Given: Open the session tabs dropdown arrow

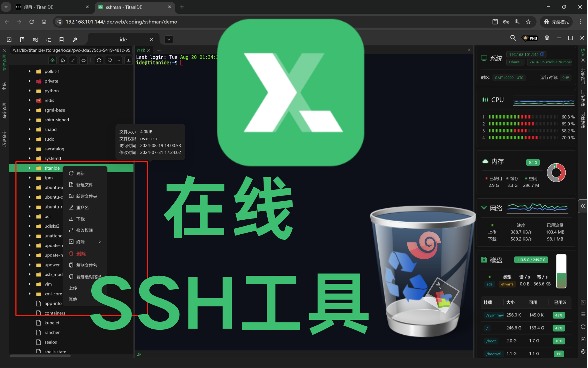Looking at the screenshot, I should click(169, 40).
